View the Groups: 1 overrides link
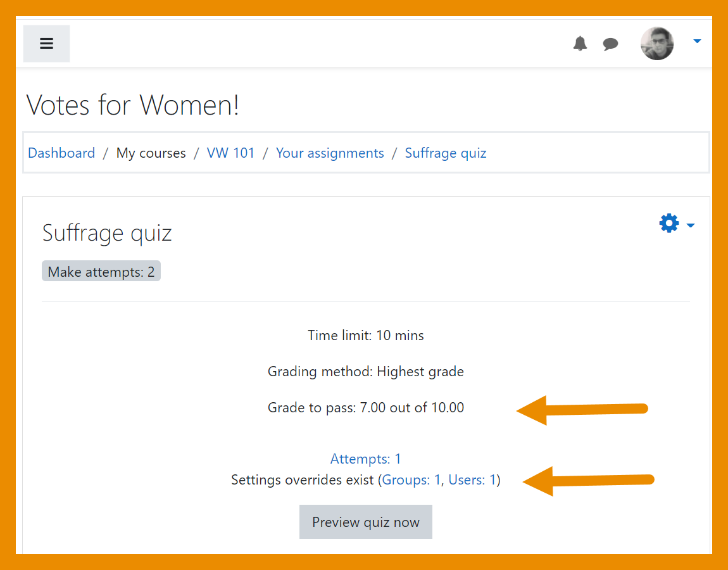Image resolution: width=728 pixels, height=570 pixels. [410, 480]
